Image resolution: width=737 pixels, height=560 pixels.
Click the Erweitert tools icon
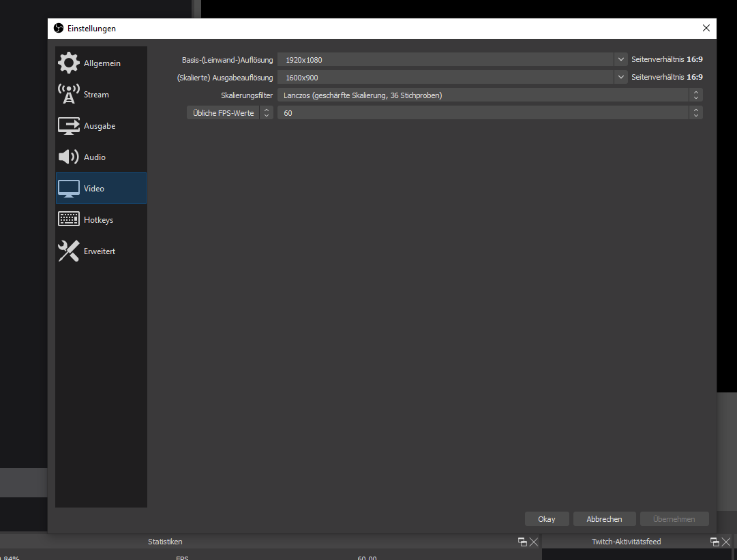(68, 251)
